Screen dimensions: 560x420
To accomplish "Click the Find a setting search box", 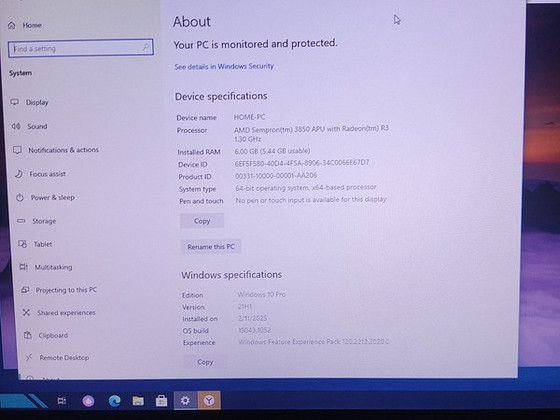I will click(x=81, y=48).
